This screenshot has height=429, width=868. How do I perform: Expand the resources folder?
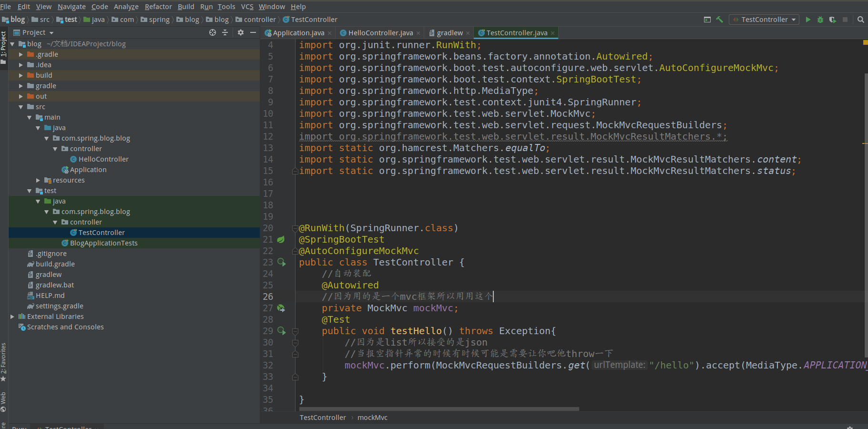(38, 180)
